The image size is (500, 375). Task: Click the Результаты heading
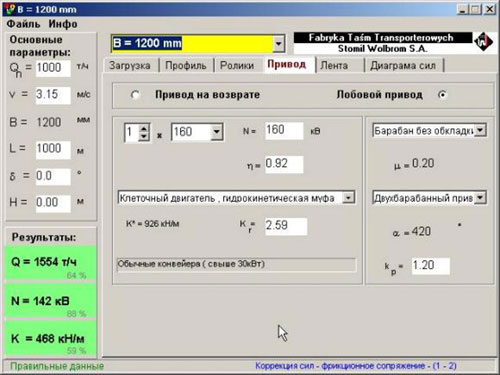pos(44,237)
